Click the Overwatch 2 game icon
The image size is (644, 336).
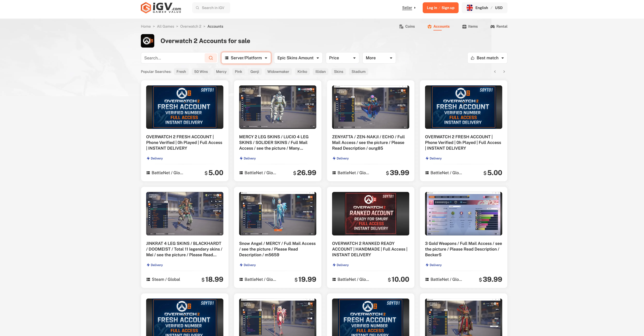(147, 41)
